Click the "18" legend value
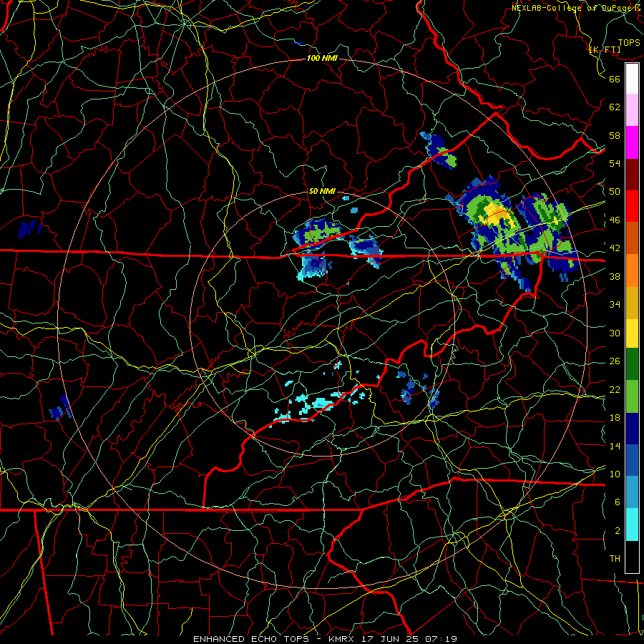644x644 pixels. click(x=615, y=418)
